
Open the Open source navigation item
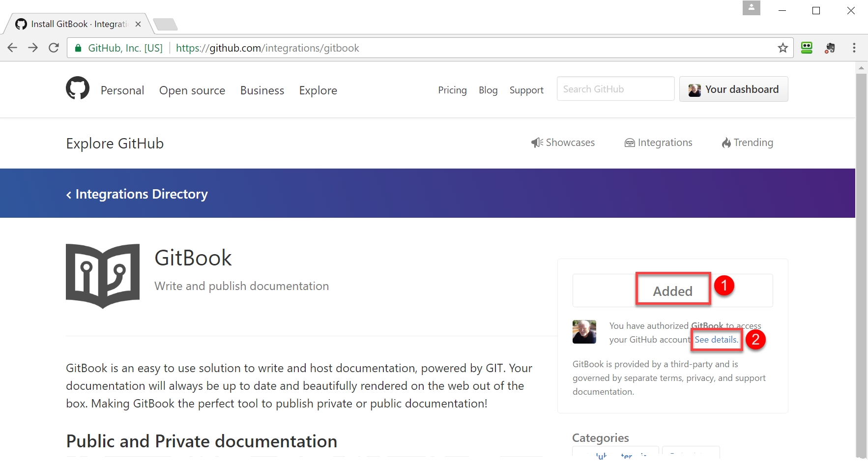pos(192,90)
